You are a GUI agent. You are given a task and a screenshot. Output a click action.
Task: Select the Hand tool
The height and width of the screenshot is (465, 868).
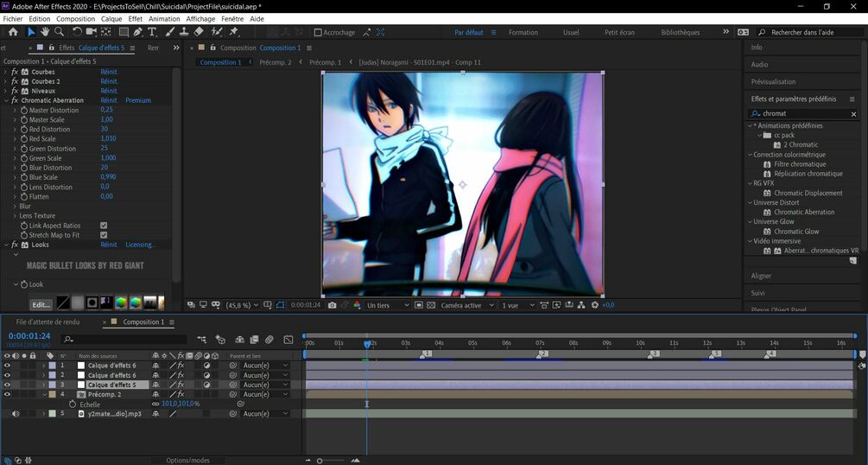point(45,32)
